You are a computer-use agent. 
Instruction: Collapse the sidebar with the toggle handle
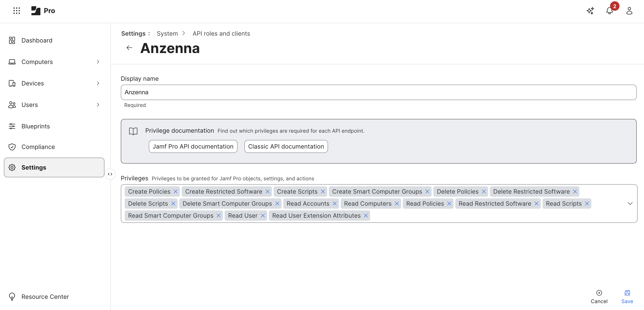tap(110, 174)
